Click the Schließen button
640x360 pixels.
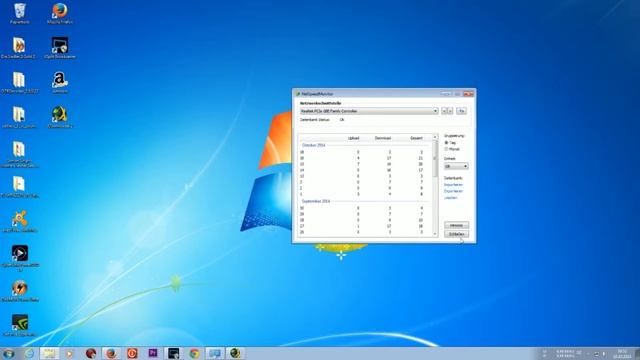[x=456, y=234]
